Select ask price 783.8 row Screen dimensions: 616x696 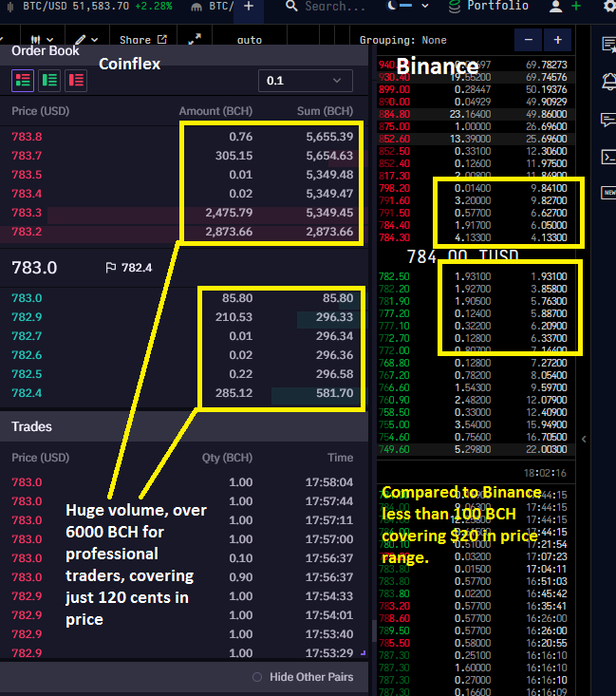(x=184, y=137)
